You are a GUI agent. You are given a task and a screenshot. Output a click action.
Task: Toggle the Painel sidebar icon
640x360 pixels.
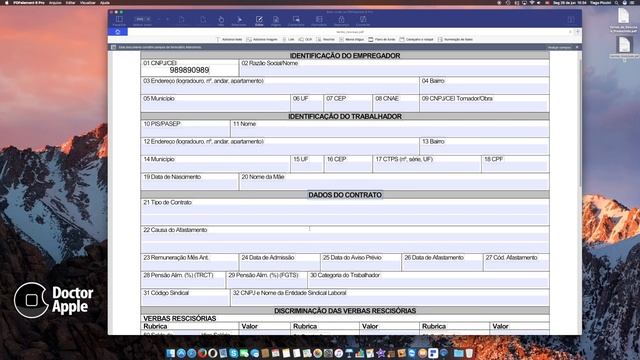pyautogui.click(x=119, y=20)
